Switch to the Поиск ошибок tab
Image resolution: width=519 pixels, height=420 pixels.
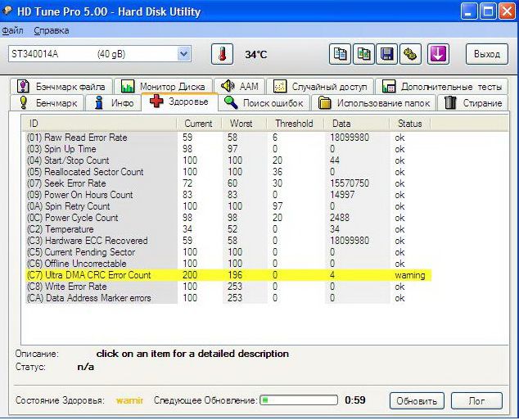264,102
